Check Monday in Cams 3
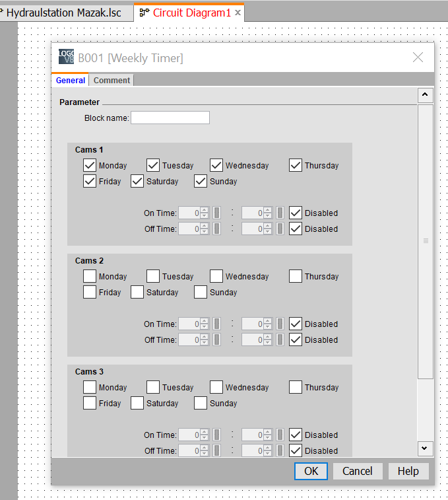Screen dimensions: 448x500 tap(90, 388)
